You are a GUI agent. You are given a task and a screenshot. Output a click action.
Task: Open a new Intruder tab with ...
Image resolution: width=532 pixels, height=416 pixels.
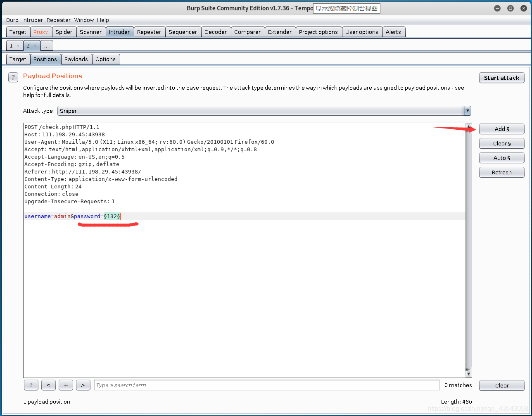pyautogui.click(x=47, y=46)
